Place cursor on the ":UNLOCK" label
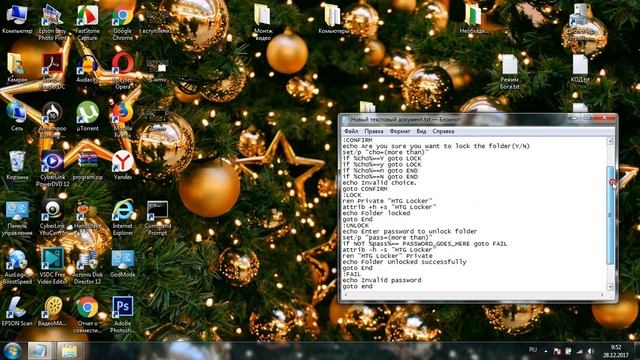The image size is (640, 360). (356, 225)
